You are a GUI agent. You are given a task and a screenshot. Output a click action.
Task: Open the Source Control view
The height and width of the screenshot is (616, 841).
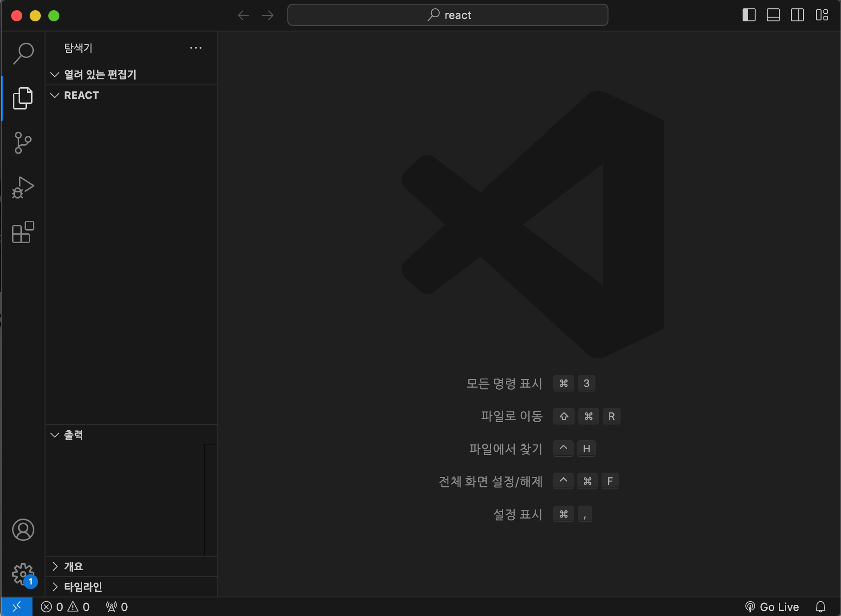[x=23, y=143]
